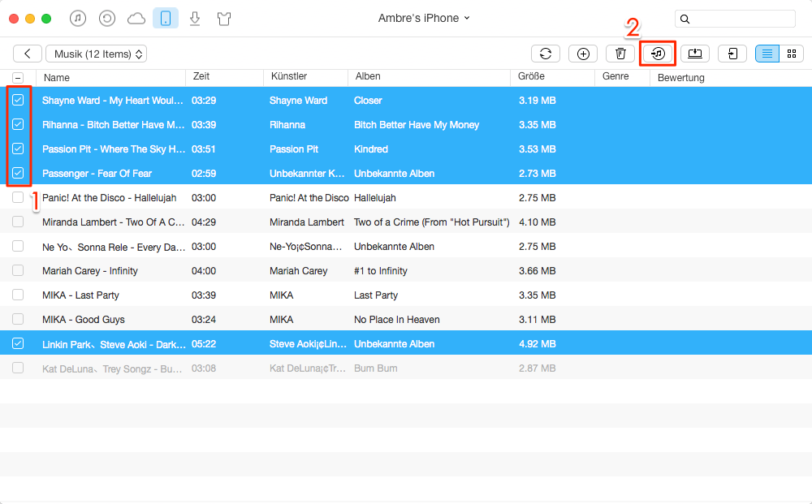Open the iCloud content icon
Image resolution: width=812 pixels, height=504 pixels.
pos(136,19)
